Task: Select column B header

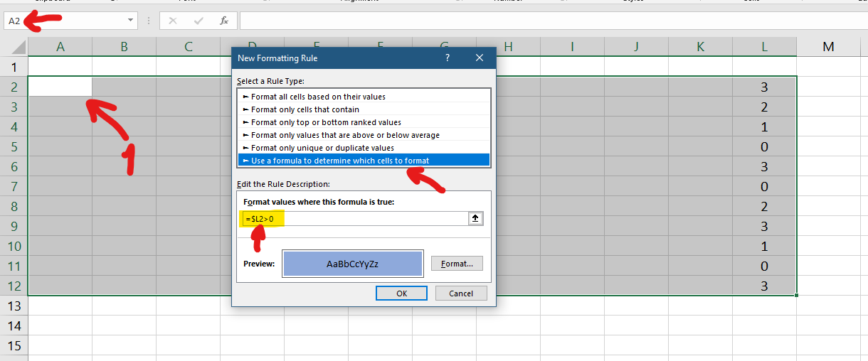Action: pyautogui.click(x=125, y=47)
